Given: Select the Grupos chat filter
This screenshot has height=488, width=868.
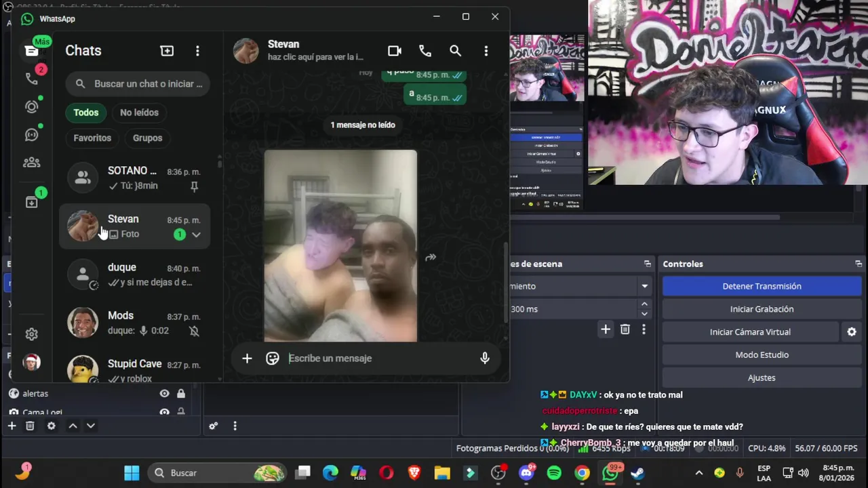Looking at the screenshot, I should (147, 138).
